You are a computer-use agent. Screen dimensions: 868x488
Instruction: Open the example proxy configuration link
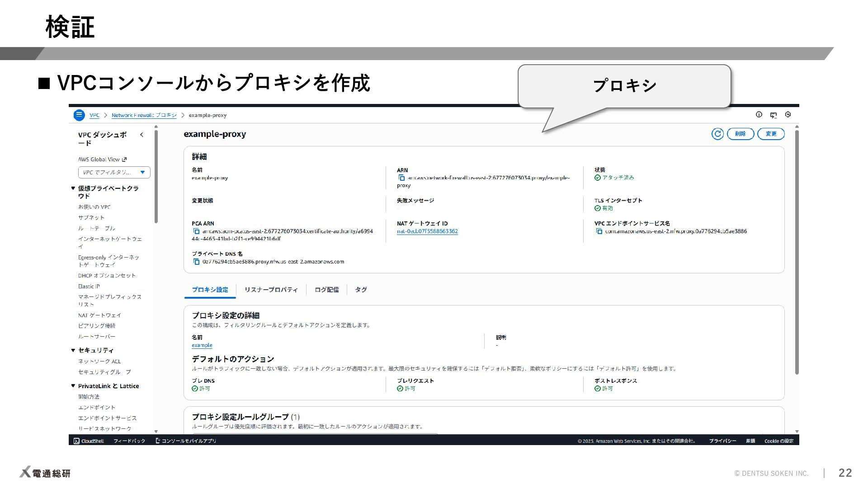tap(202, 345)
